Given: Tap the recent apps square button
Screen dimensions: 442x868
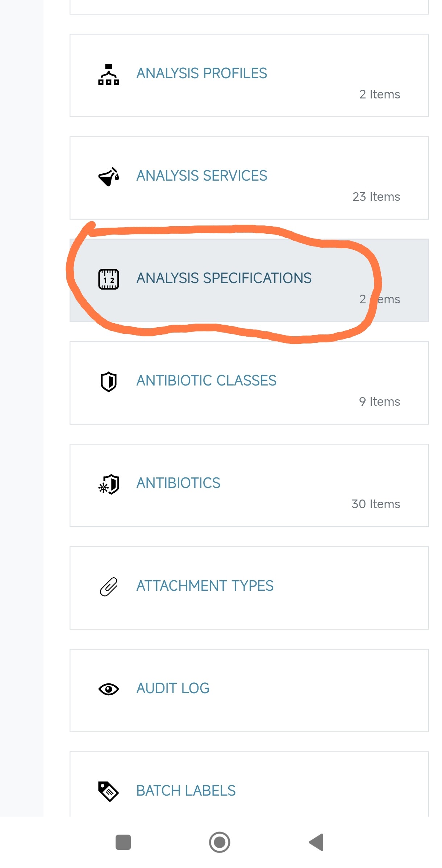Looking at the screenshot, I should coord(123,842).
